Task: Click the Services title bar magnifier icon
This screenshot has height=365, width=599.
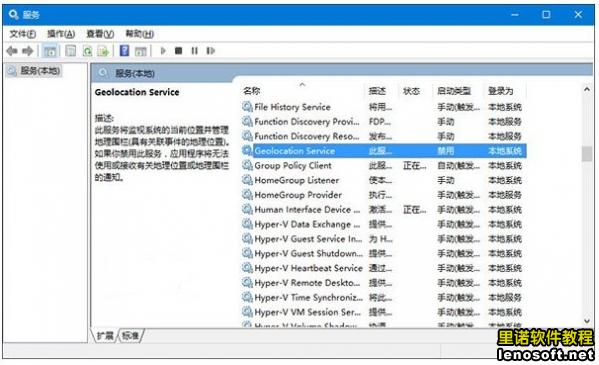Action: pyautogui.click(x=14, y=15)
